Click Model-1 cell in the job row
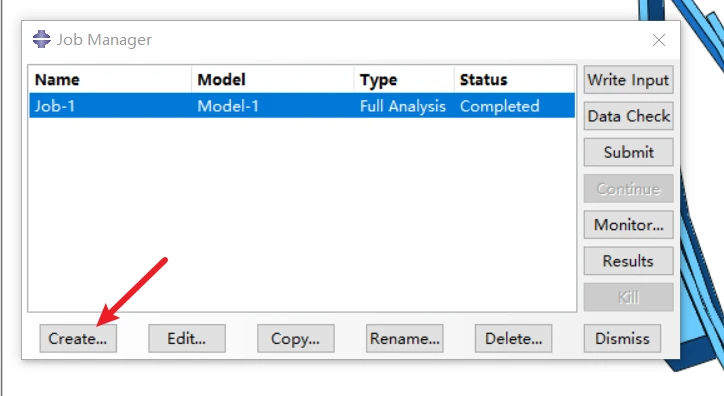724x396 pixels. [x=273, y=106]
